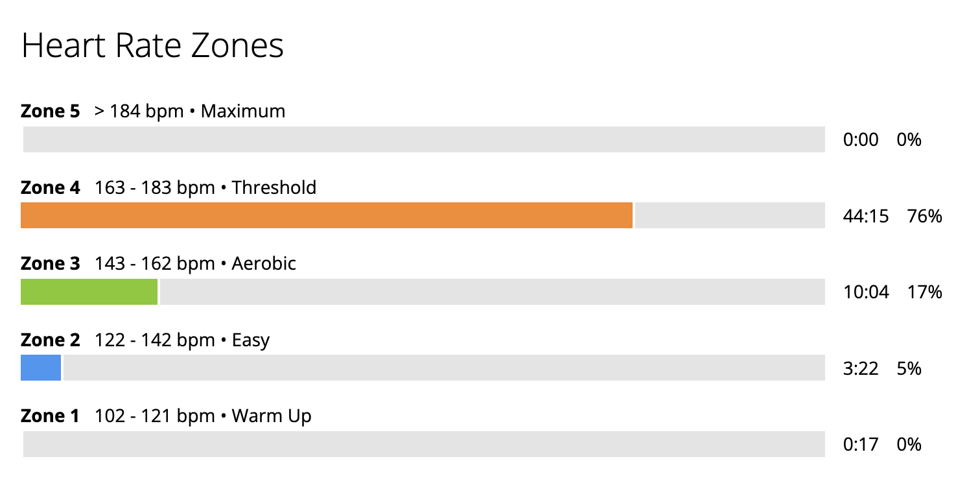980x498 pixels.
Task: Click the blue Zone 2 Easy bar
Action: pos(41,368)
